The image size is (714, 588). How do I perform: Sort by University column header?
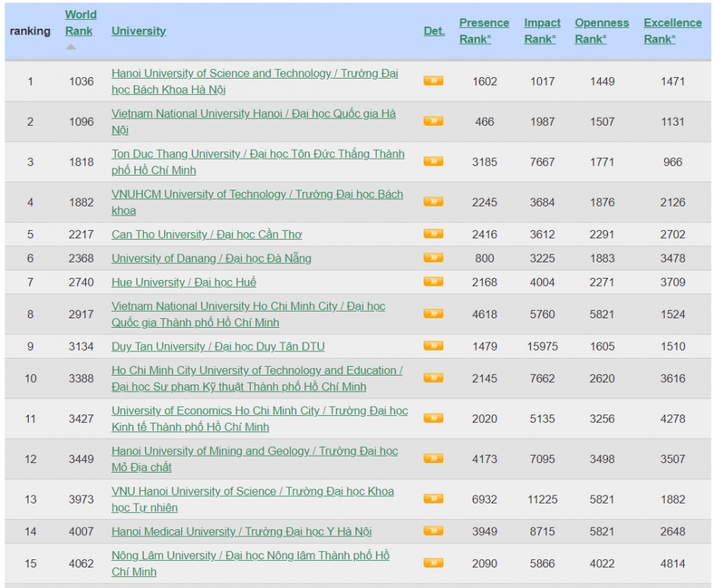[138, 31]
